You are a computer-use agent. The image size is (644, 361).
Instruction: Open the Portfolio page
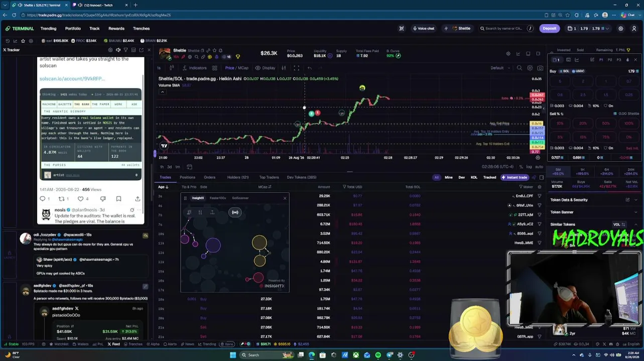pos(73,29)
